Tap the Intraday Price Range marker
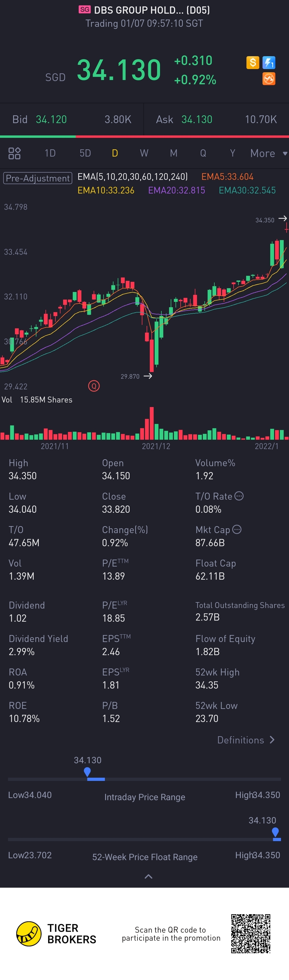 (x=87, y=772)
